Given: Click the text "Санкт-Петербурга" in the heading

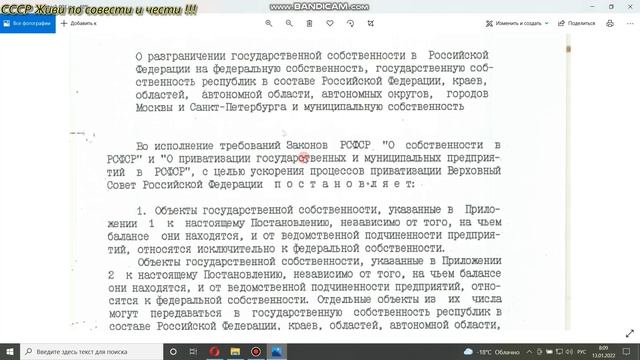Looking at the screenshot, I should pos(238,107).
